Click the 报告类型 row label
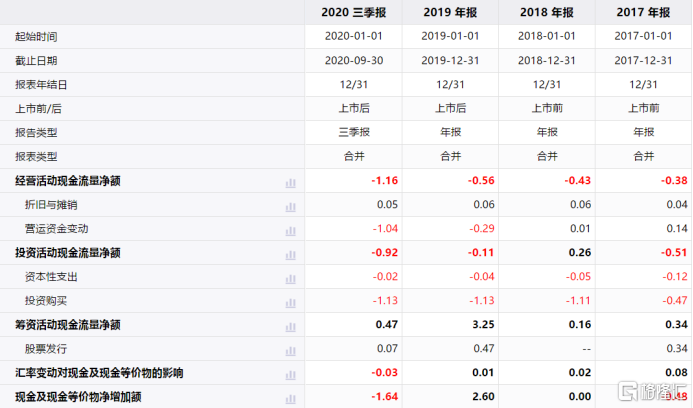Image resolution: width=693 pixels, height=408 pixels. click(36, 133)
